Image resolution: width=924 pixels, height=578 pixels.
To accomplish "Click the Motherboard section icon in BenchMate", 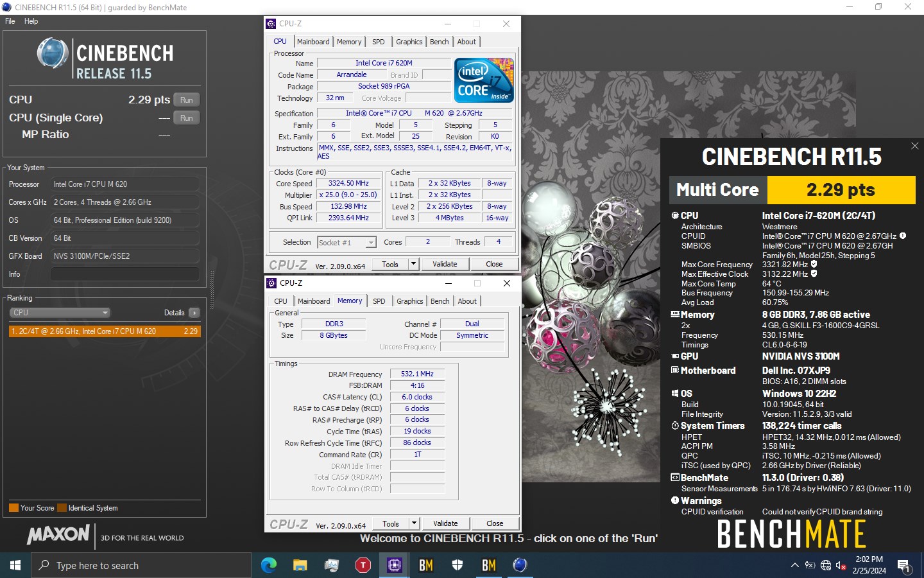I will pos(675,371).
